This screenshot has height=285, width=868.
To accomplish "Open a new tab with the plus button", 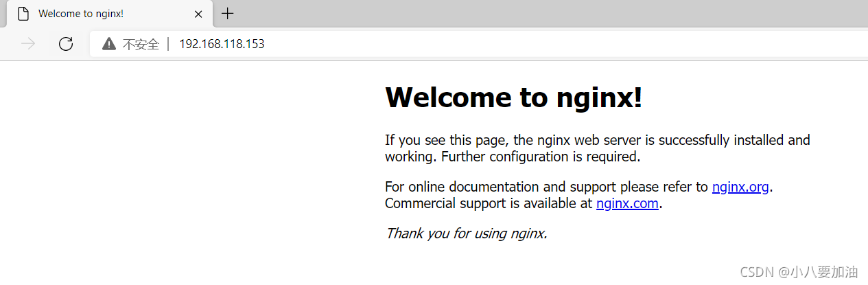I will click(x=228, y=14).
